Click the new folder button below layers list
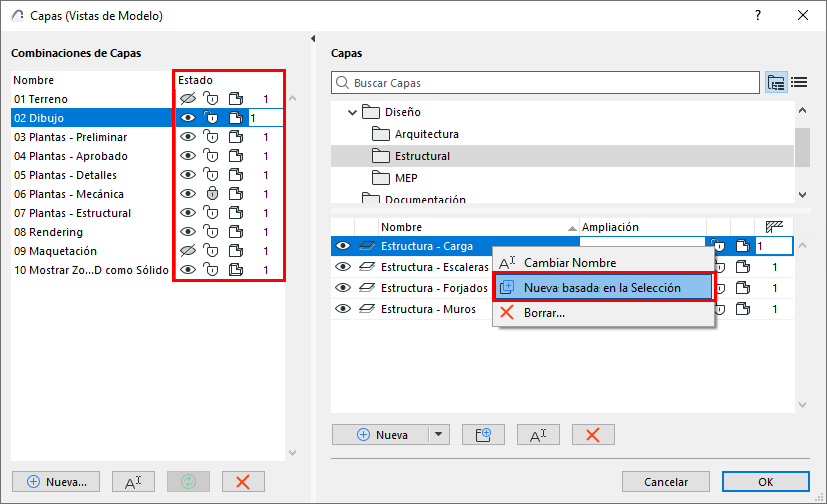 (x=484, y=435)
